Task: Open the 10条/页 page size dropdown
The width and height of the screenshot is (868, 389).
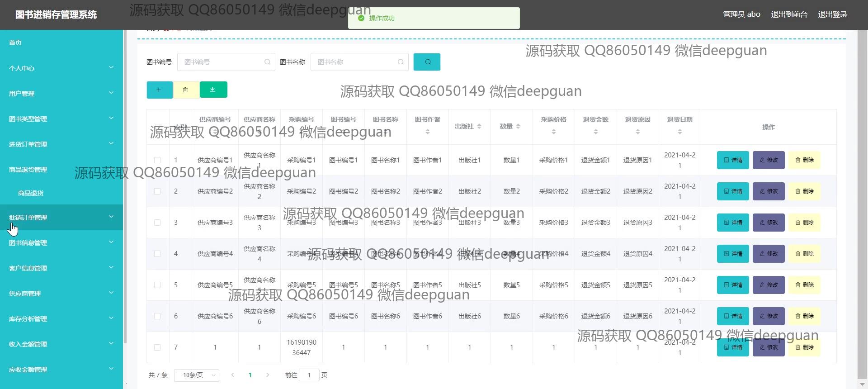Action: pos(196,375)
